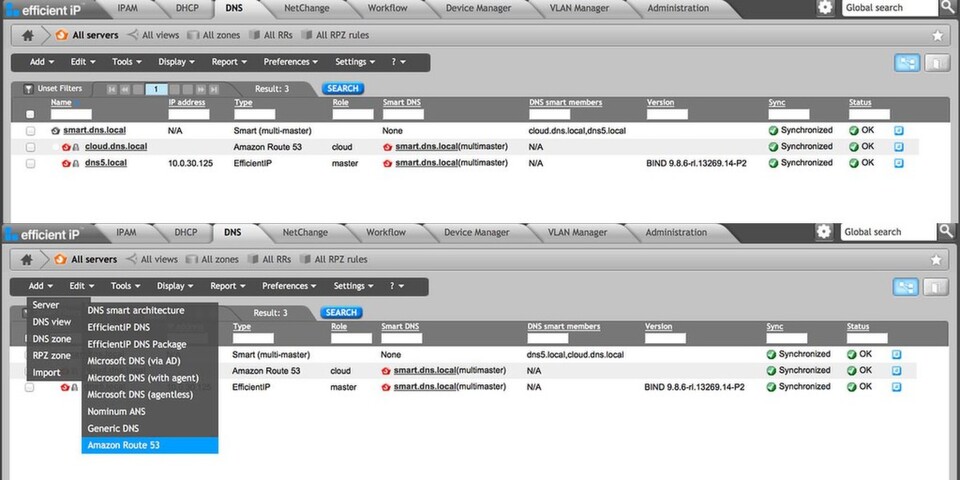This screenshot has height=480, width=960.
Task: Click the Status filter field in the lower table
Action: [867, 338]
